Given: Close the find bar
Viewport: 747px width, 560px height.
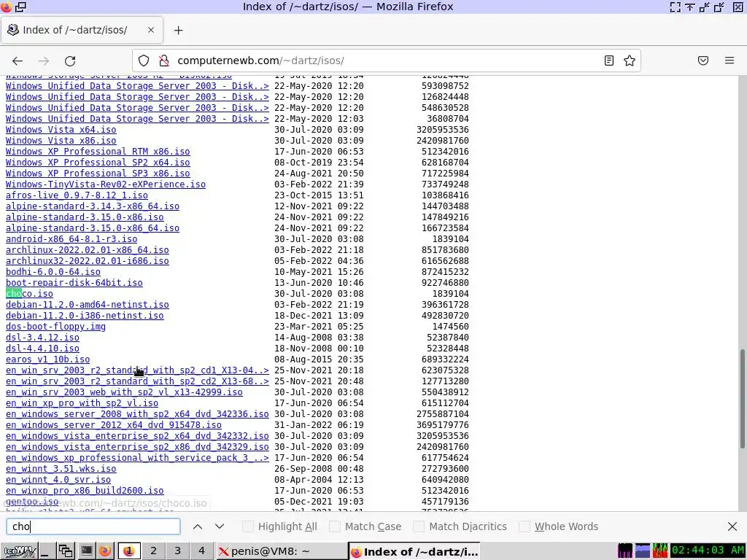Looking at the screenshot, I should (x=732, y=526).
